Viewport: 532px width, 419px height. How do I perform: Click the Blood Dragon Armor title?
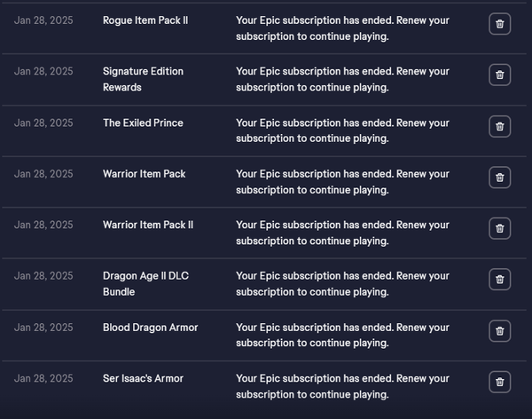[x=150, y=328]
